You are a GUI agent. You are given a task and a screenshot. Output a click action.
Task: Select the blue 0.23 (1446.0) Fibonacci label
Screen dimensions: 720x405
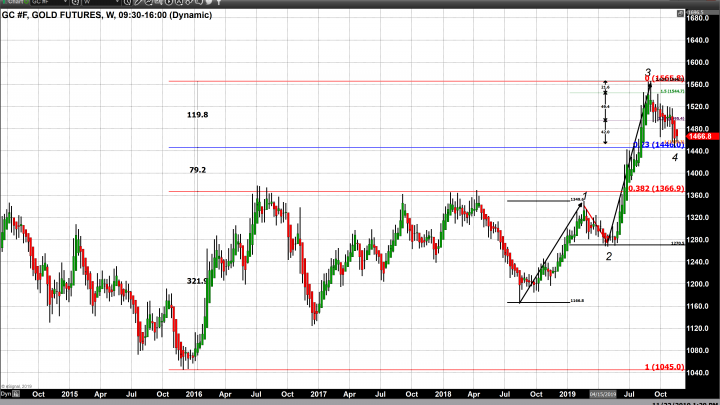tap(658, 145)
